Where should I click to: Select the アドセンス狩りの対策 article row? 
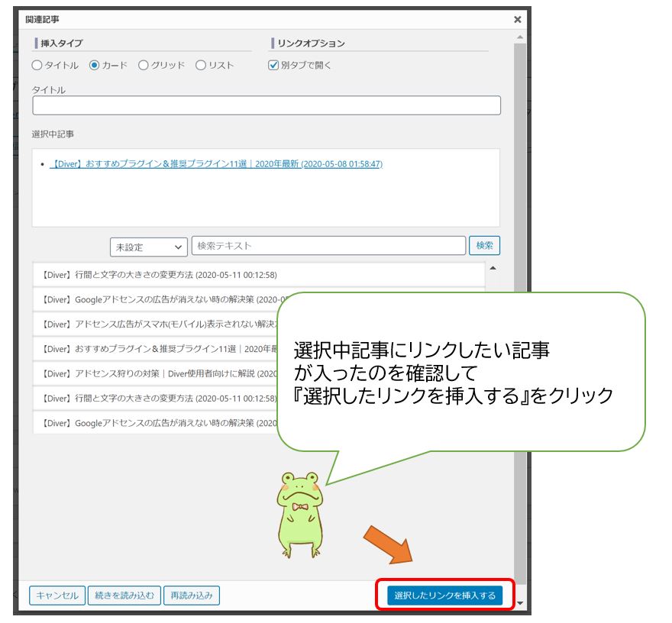coord(153,374)
